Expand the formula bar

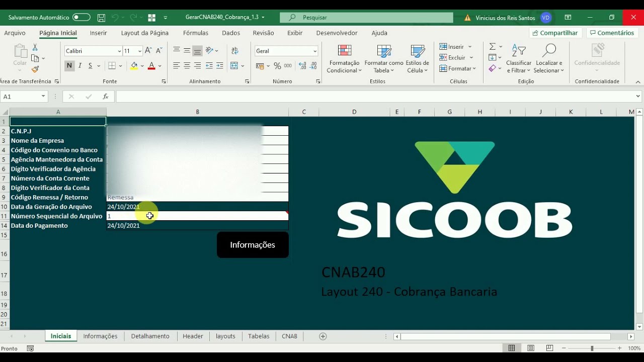click(x=638, y=96)
